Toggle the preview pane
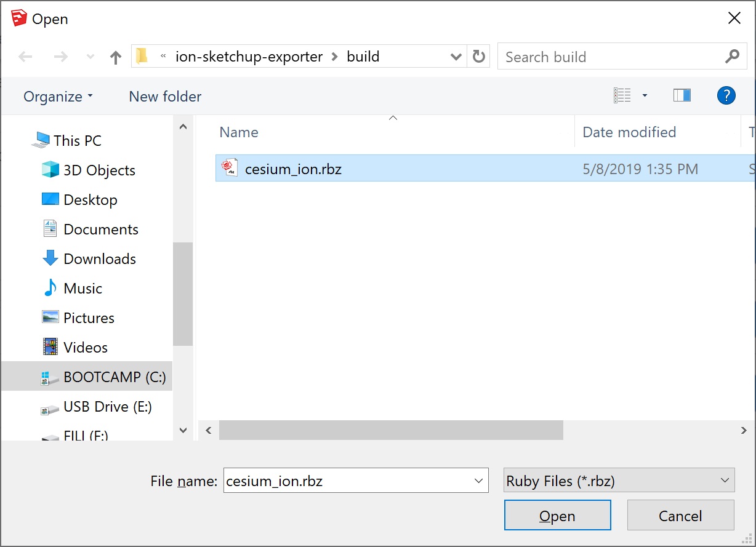 point(682,95)
